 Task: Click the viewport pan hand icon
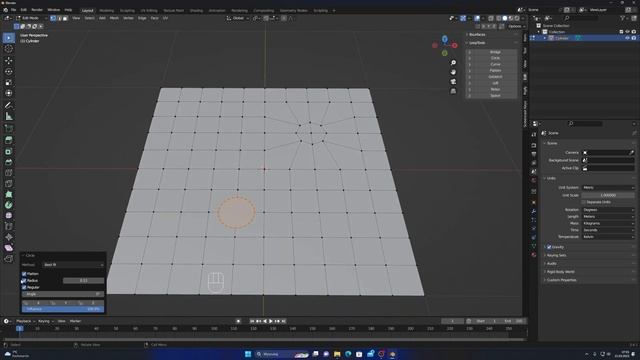[x=453, y=72]
